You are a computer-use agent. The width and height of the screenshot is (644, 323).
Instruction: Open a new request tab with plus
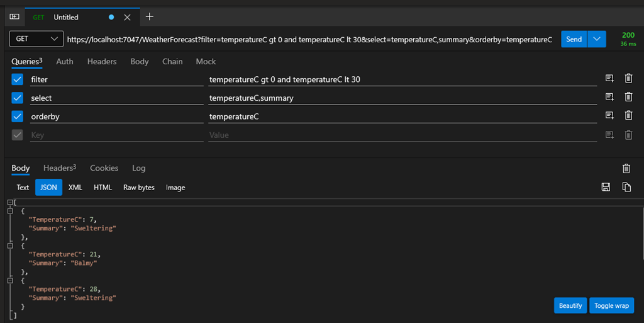click(149, 17)
